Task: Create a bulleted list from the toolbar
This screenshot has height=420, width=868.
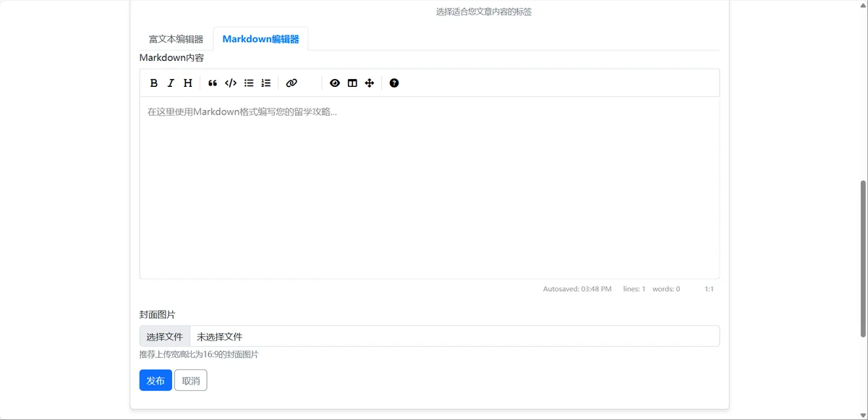Action: point(249,83)
